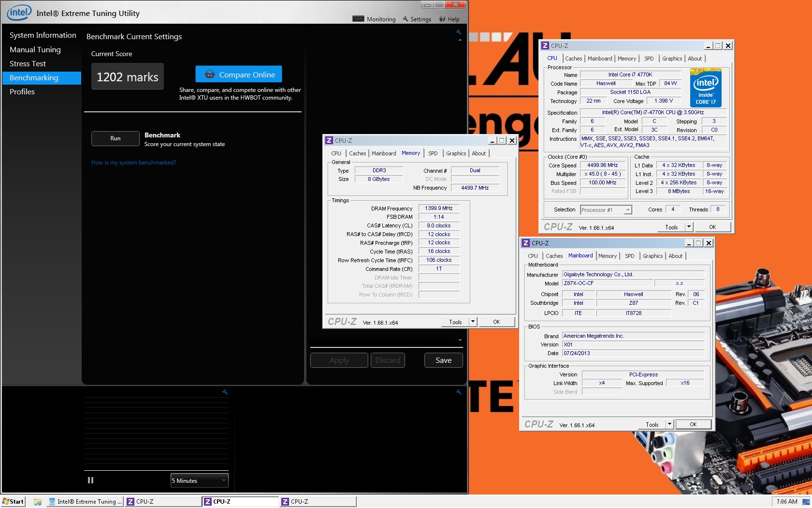This screenshot has height=508, width=812.
Task: Open Caches tab in CPU-Z CPU window
Action: (574, 59)
